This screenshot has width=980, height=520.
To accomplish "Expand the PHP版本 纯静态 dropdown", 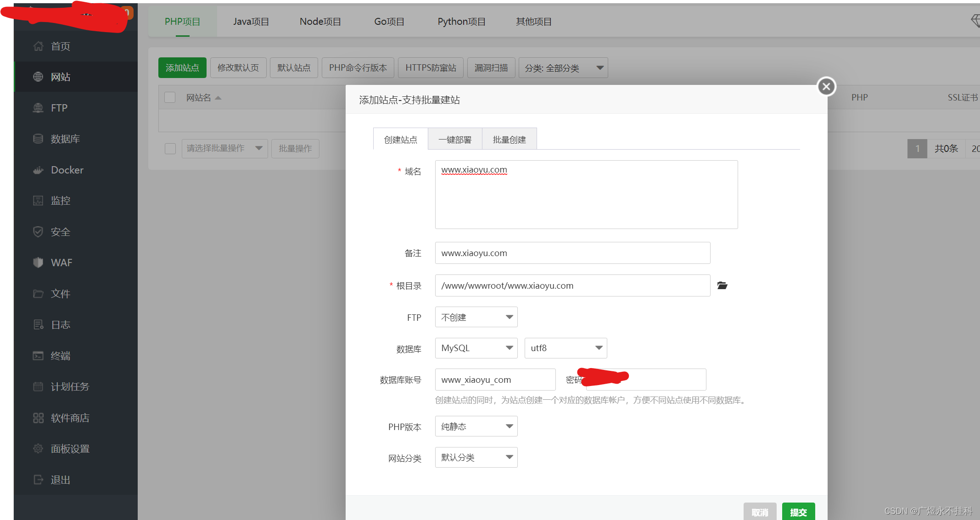I will coord(476,426).
